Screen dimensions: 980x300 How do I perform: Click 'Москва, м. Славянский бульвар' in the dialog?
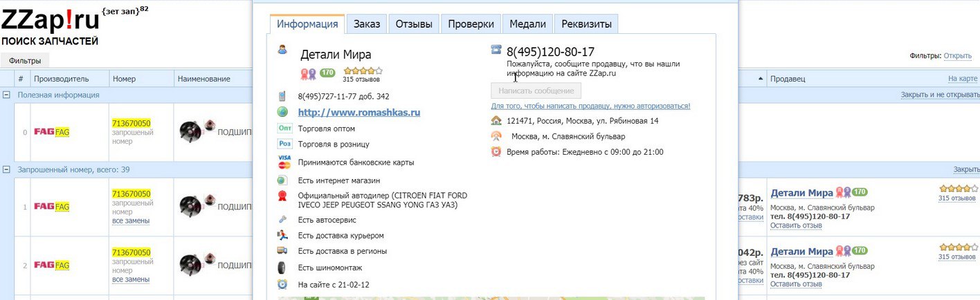[568, 136]
